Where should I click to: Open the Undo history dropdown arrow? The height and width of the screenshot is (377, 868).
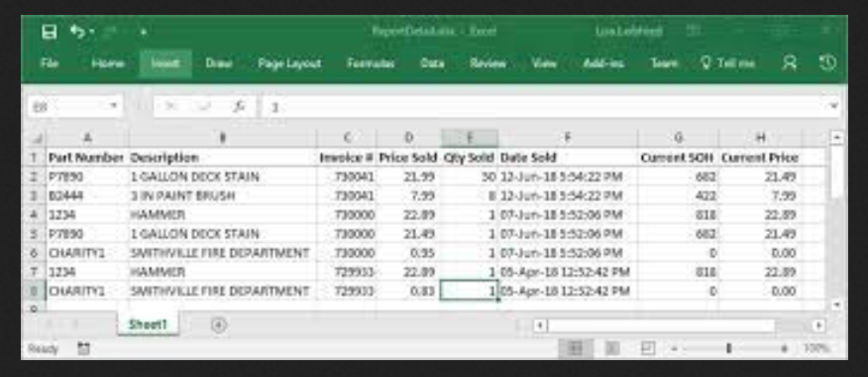pyautogui.click(x=91, y=32)
